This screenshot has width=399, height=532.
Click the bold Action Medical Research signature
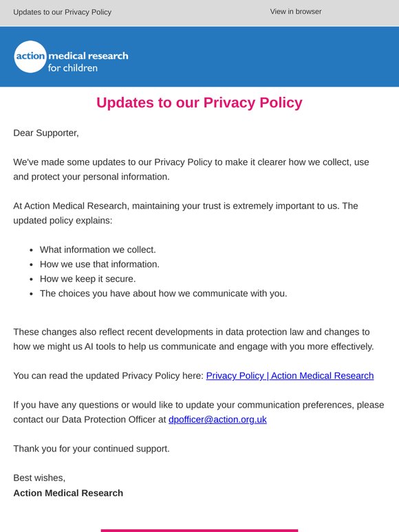[x=68, y=493]
